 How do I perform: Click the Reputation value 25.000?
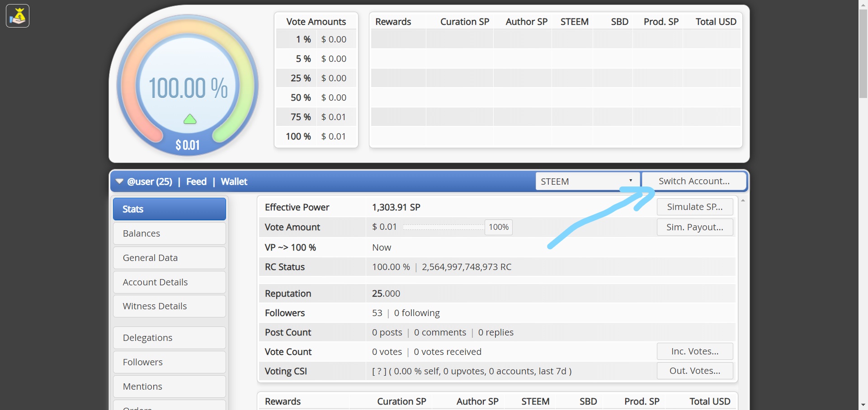[386, 294]
